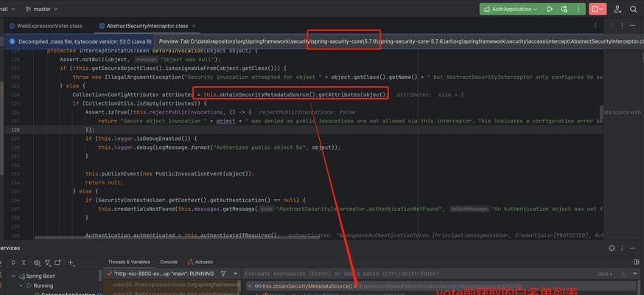Click Collapse All in Services toolbar
This screenshot has width=644, height=295.
click(24, 262)
